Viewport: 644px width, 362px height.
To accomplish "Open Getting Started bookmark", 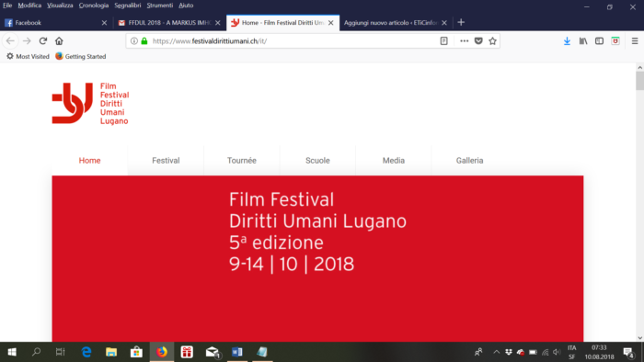I will point(81,57).
